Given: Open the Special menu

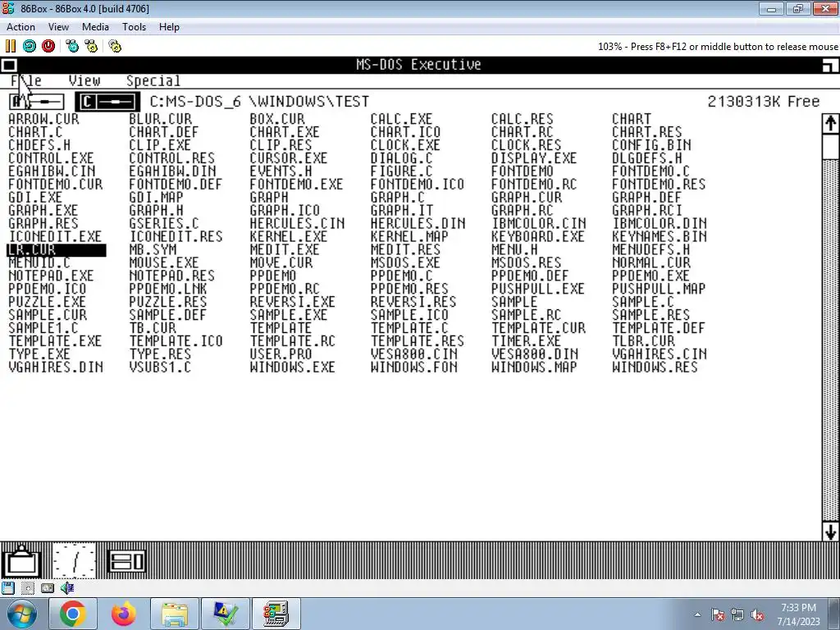Looking at the screenshot, I should click(153, 81).
